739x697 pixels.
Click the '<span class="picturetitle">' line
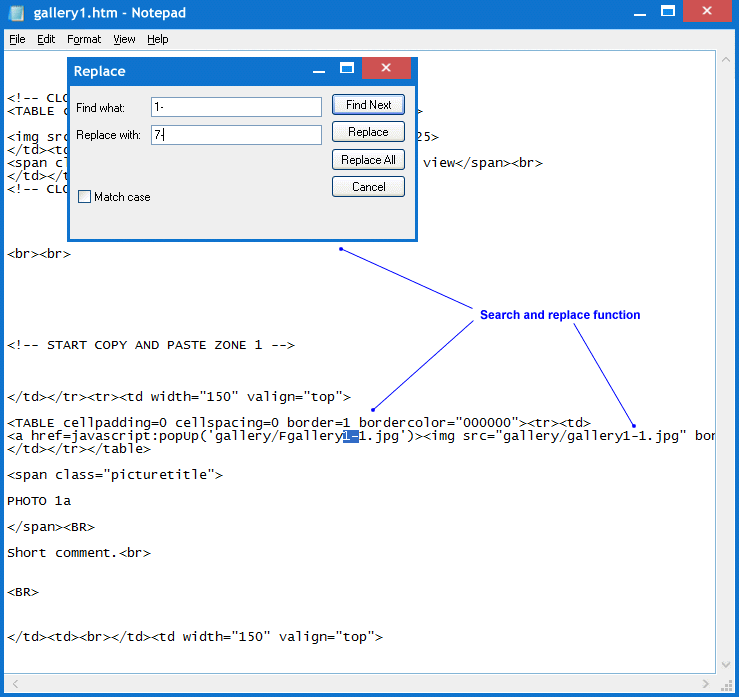tap(115, 475)
